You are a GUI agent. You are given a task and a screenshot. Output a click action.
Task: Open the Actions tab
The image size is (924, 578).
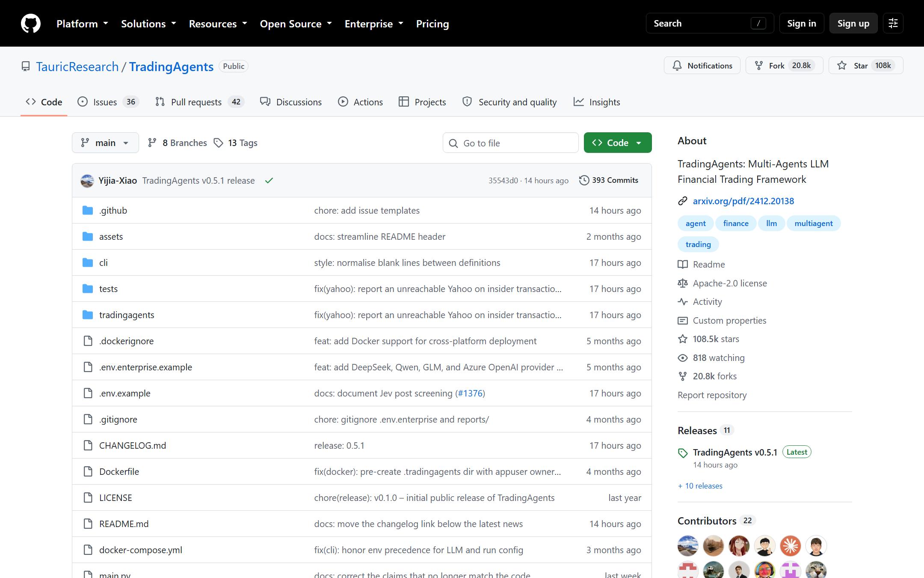[360, 102]
